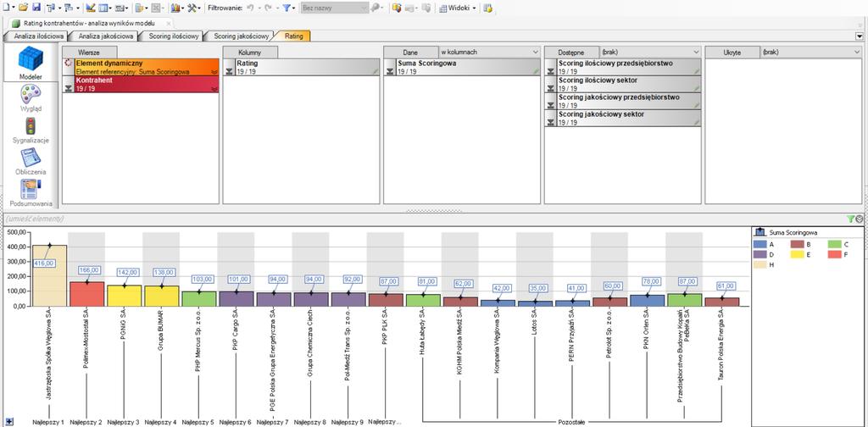
Task: Click the filter funnel toolbar icon
Action: [x=287, y=8]
